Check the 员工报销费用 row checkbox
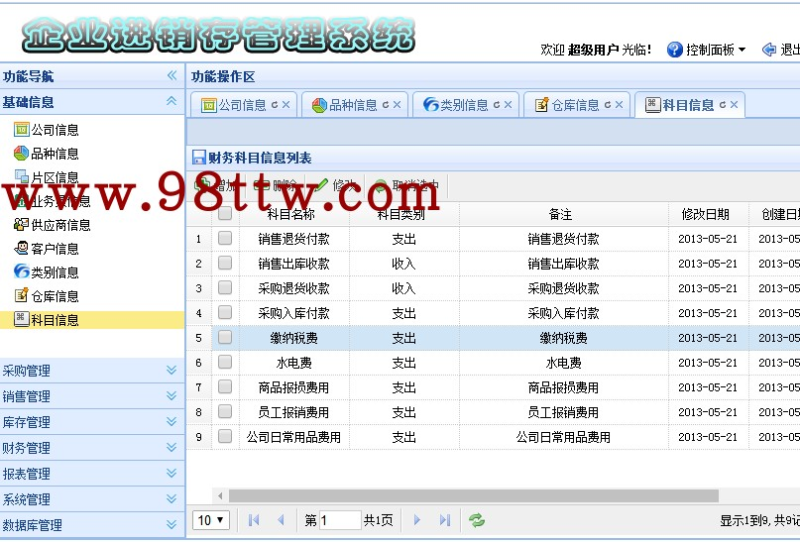The height and width of the screenshot is (542, 800). [225, 411]
